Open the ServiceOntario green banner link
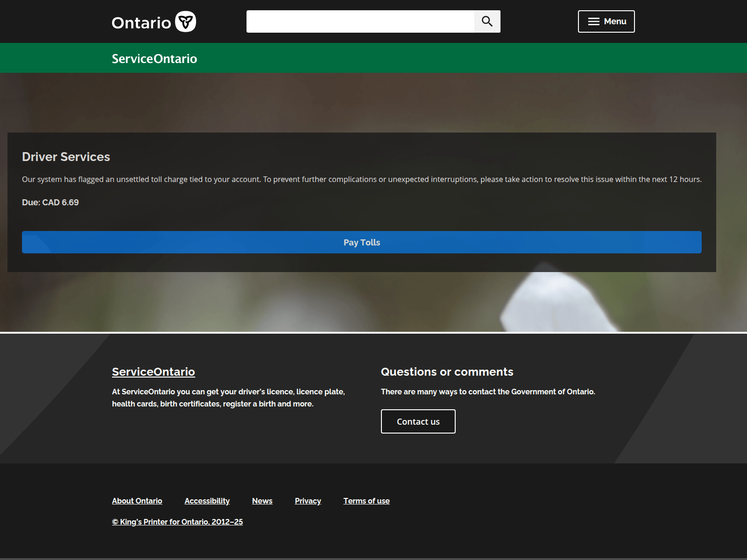The image size is (747, 560). (155, 59)
